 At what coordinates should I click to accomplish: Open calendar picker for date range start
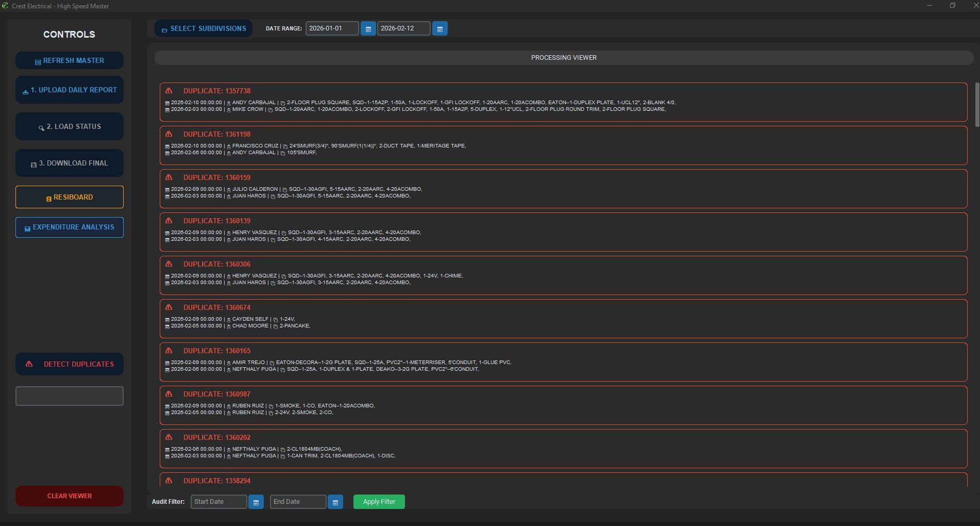pyautogui.click(x=368, y=29)
